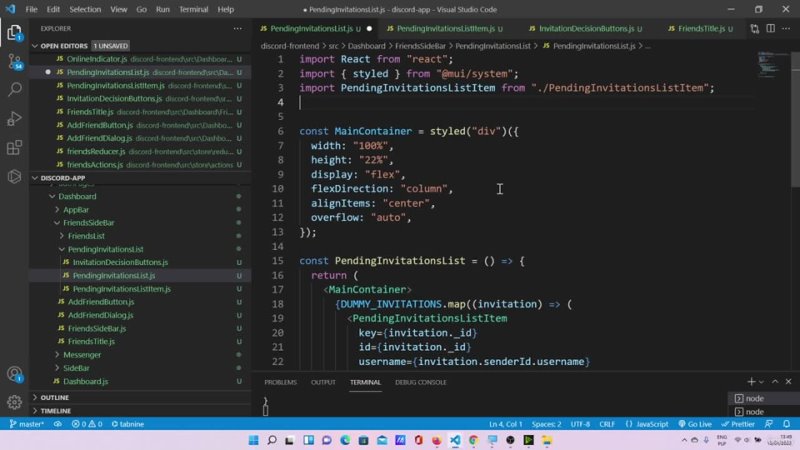
Task: Split the editor to the right
Action: click(770, 29)
